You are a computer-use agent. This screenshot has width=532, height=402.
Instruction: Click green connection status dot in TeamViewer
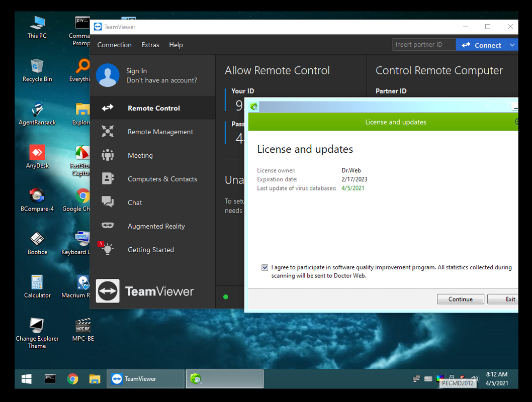tap(226, 297)
